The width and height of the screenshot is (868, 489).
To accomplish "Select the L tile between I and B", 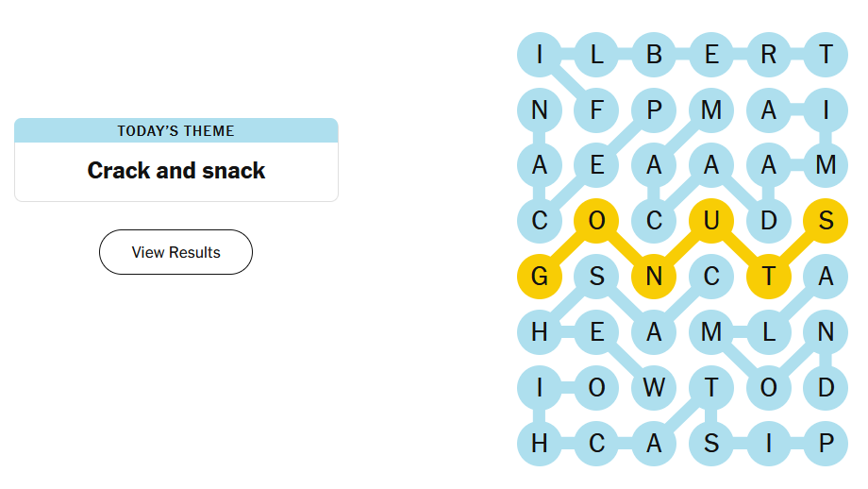I will point(596,55).
